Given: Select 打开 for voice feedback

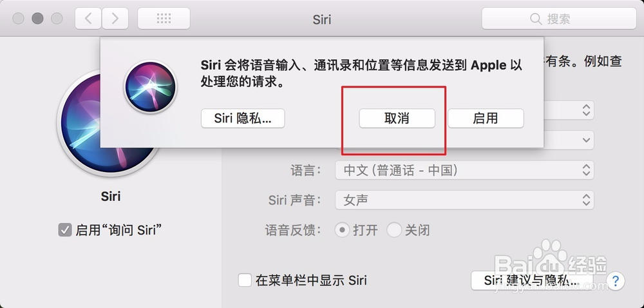Looking at the screenshot, I should coord(343,230).
